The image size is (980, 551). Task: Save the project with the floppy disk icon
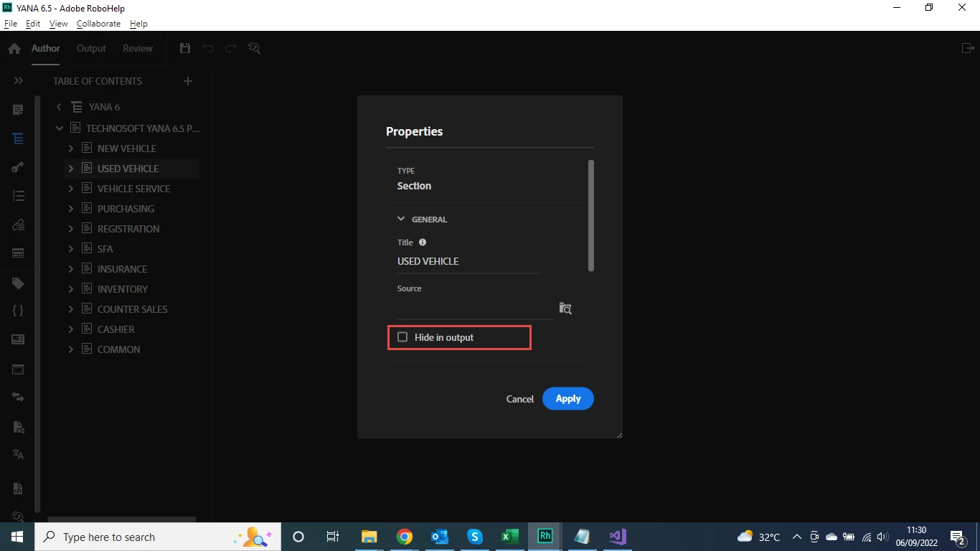(185, 48)
